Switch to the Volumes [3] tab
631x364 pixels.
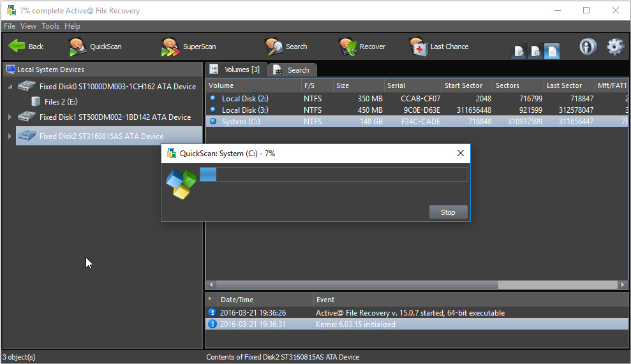pyautogui.click(x=236, y=69)
